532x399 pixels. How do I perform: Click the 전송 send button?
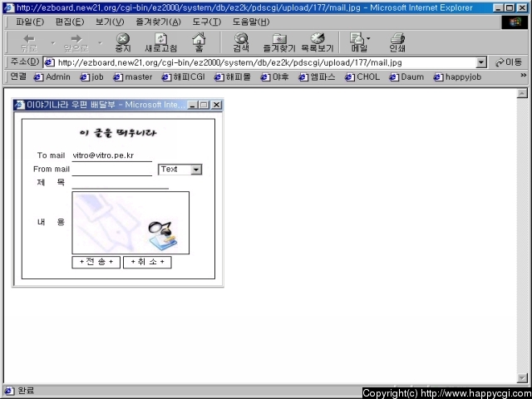tap(96, 262)
